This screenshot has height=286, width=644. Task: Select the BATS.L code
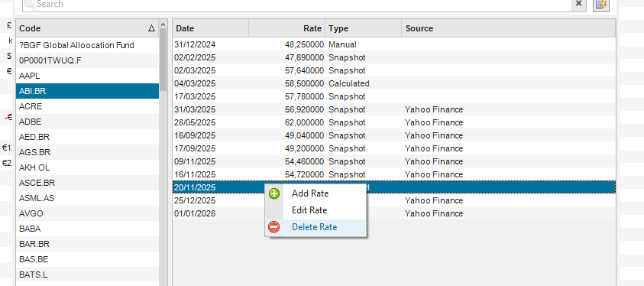click(x=87, y=275)
